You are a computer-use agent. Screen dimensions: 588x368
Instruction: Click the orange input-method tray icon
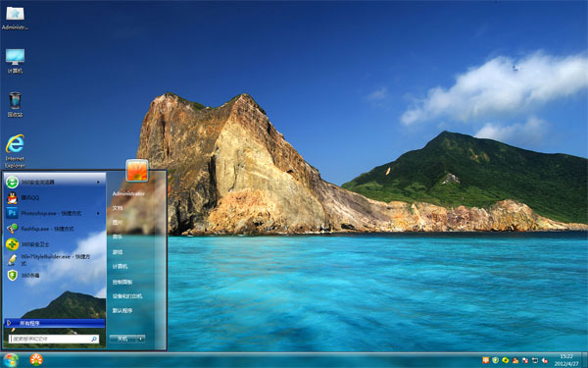pos(486,360)
